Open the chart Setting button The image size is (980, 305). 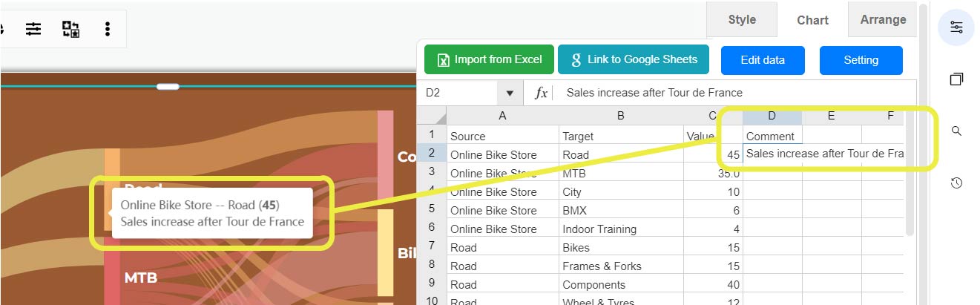coord(861,60)
